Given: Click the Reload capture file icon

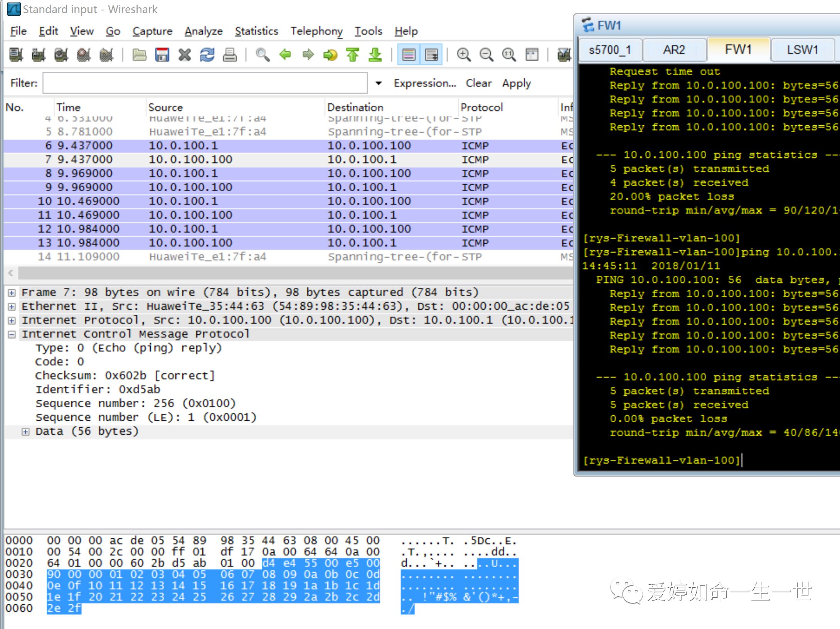Looking at the screenshot, I should pyautogui.click(x=207, y=55).
